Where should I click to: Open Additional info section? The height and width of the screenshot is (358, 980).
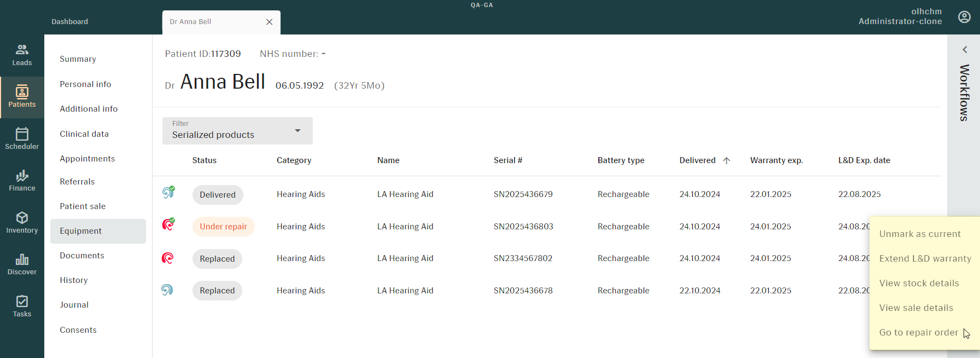(x=89, y=109)
